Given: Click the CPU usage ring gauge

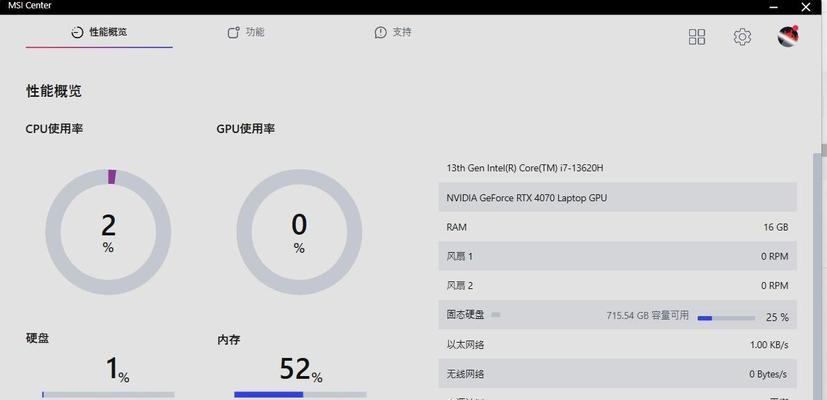Looking at the screenshot, I should click(x=108, y=232).
